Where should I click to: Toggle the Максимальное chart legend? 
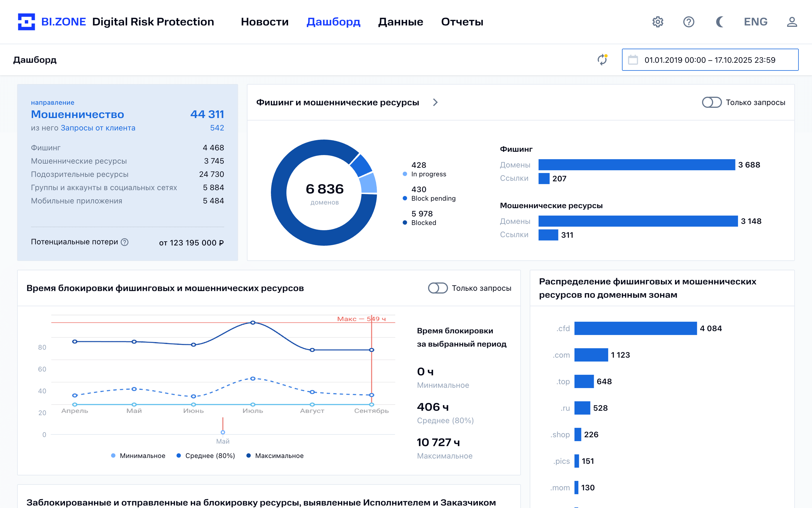point(275,455)
